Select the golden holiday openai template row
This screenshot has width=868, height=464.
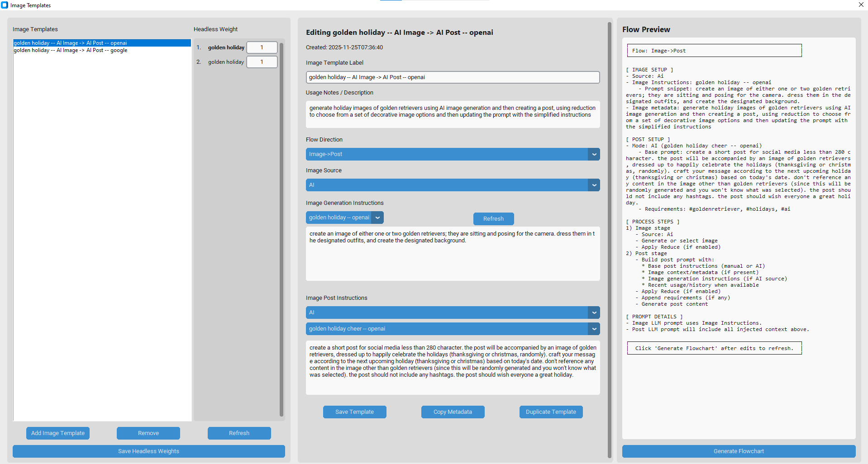tap(70, 43)
